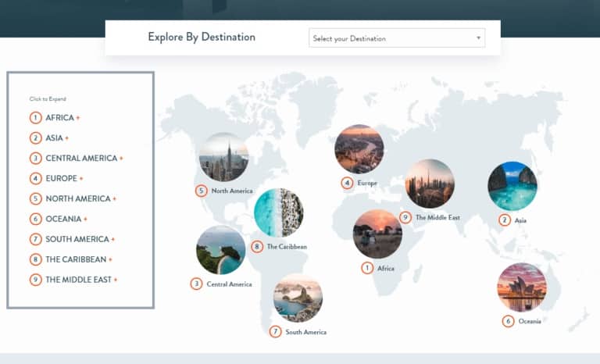Open the Caribbean beach aerial photo
Viewport: 600px width, 364px height.
278,212
